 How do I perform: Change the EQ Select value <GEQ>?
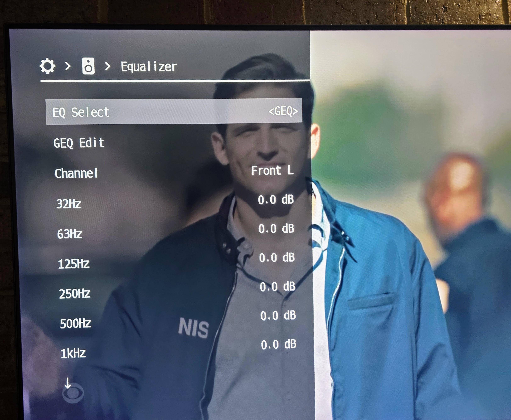(x=283, y=111)
